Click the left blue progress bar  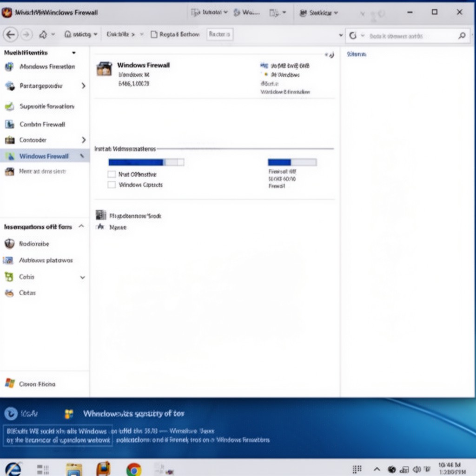[146, 162]
